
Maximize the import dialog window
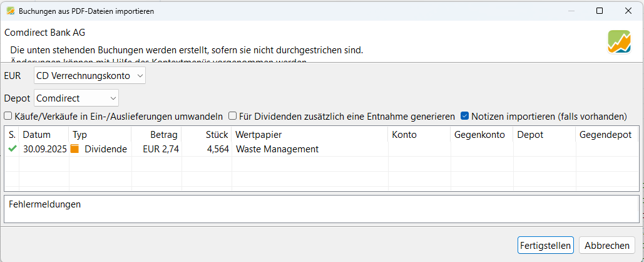tap(599, 11)
